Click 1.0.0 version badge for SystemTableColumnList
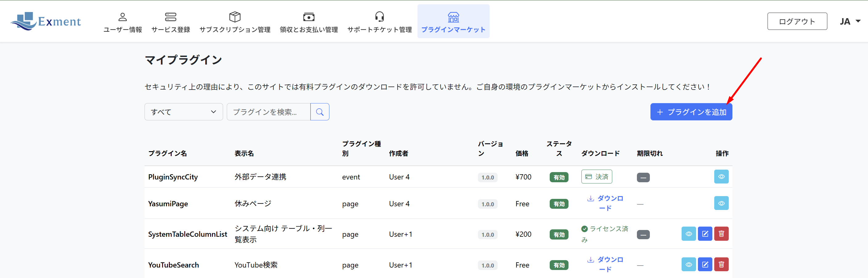This screenshot has height=278, width=868. coord(487,235)
